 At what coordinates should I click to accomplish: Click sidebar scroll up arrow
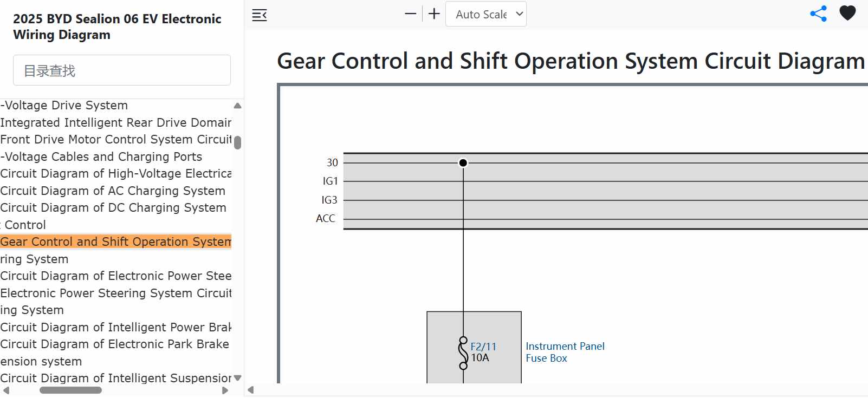[x=237, y=106]
